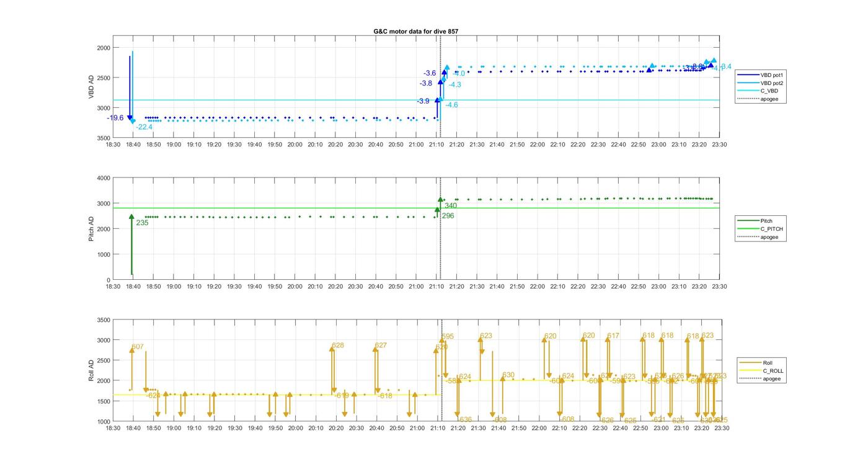Click the 20:00 tick under Roll plot

click(296, 428)
